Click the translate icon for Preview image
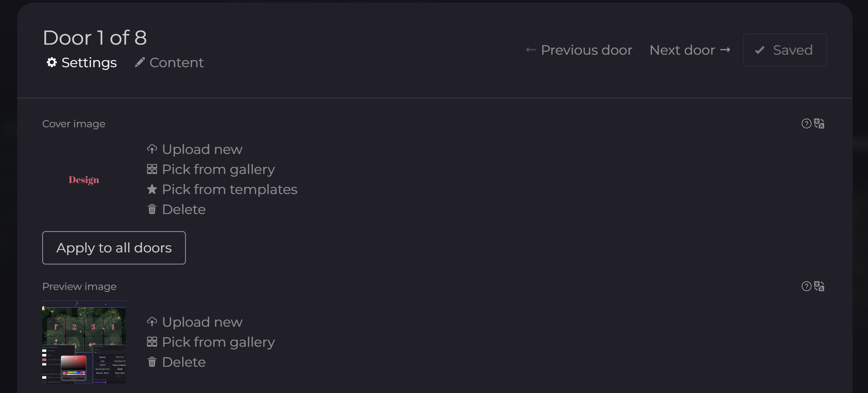 click(x=819, y=286)
